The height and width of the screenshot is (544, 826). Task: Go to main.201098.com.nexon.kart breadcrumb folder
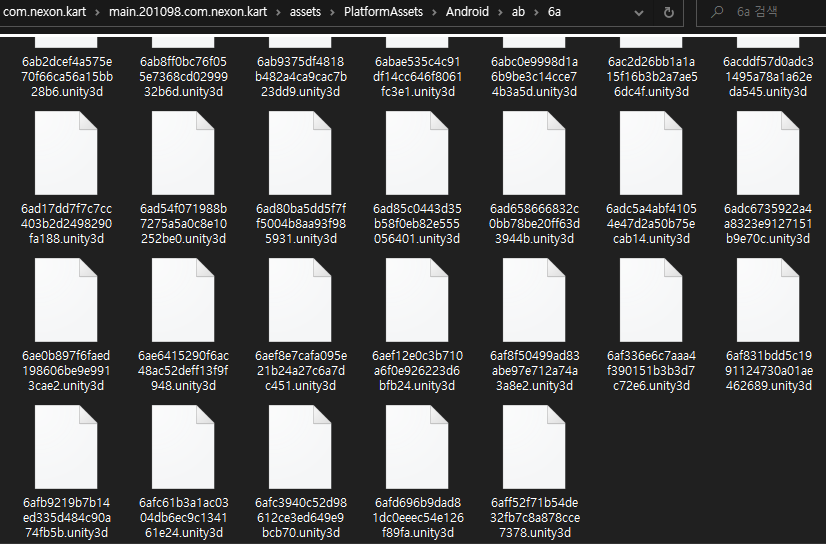188,12
